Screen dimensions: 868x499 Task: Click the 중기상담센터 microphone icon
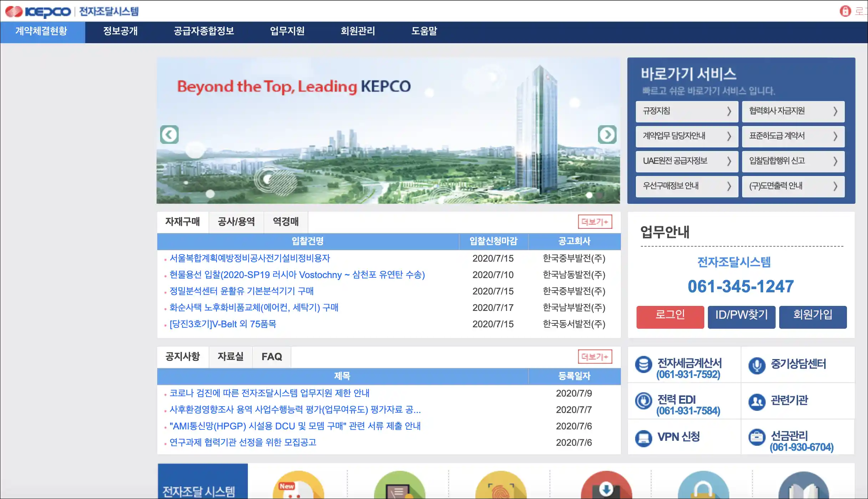point(757,365)
